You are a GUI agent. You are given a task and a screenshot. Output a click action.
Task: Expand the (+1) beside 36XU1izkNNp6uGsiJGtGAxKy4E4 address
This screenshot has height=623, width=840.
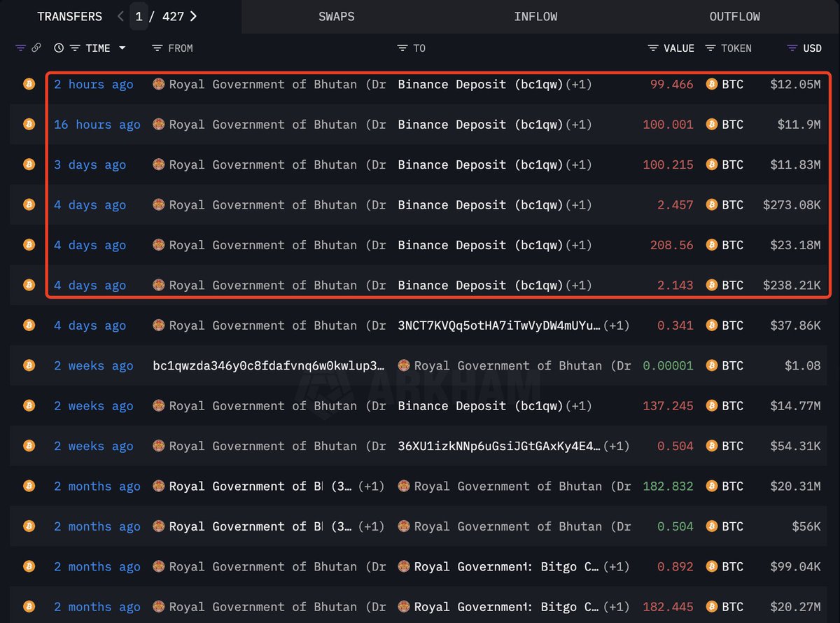pos(616,447)
